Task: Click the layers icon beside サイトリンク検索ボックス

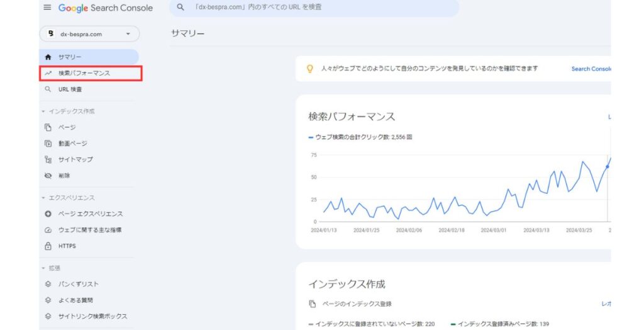Action: pyautogui.click(x=48, y=316)
